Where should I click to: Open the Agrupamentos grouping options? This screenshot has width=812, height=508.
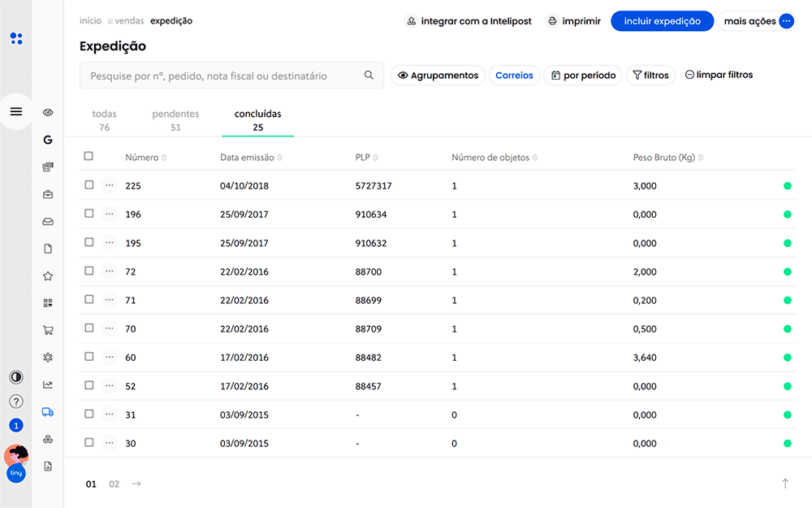pyautogui.click(x=438, y=75)
